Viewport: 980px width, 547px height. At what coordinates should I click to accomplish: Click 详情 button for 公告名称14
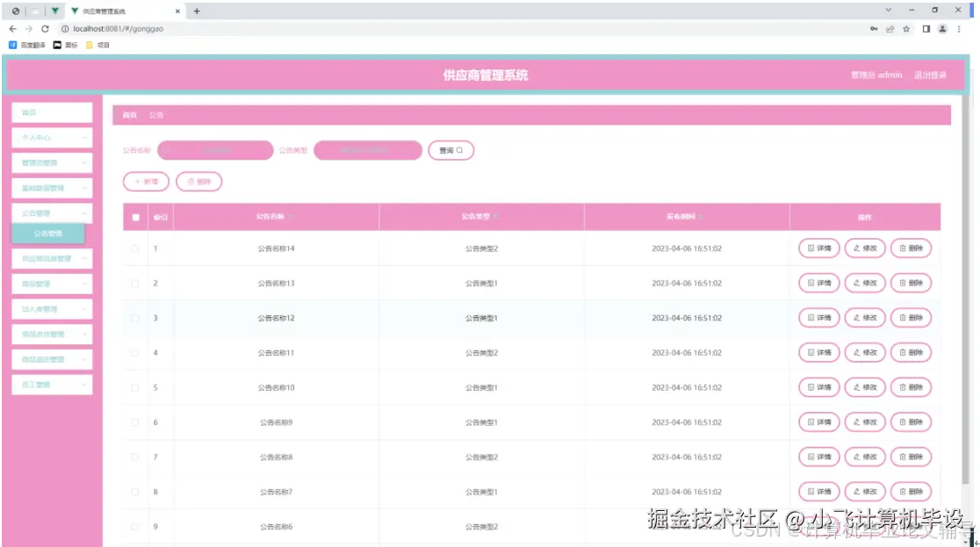[x=818, y=248]
